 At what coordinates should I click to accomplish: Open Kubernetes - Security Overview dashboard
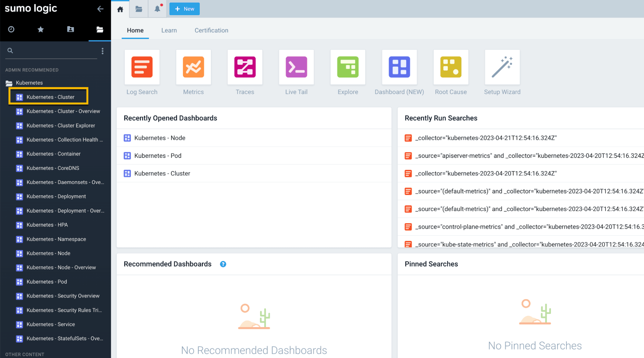[x=58, y=296]
